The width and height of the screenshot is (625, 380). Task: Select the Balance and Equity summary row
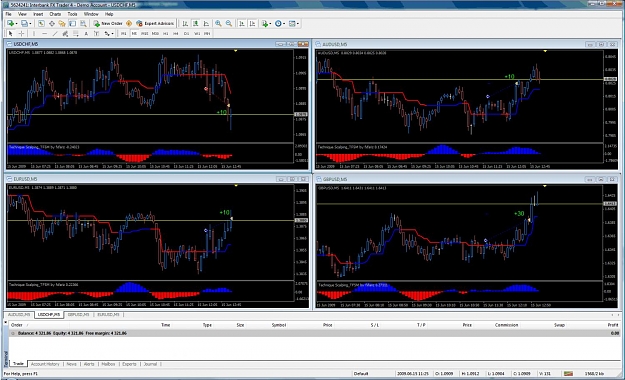[314, 333]
